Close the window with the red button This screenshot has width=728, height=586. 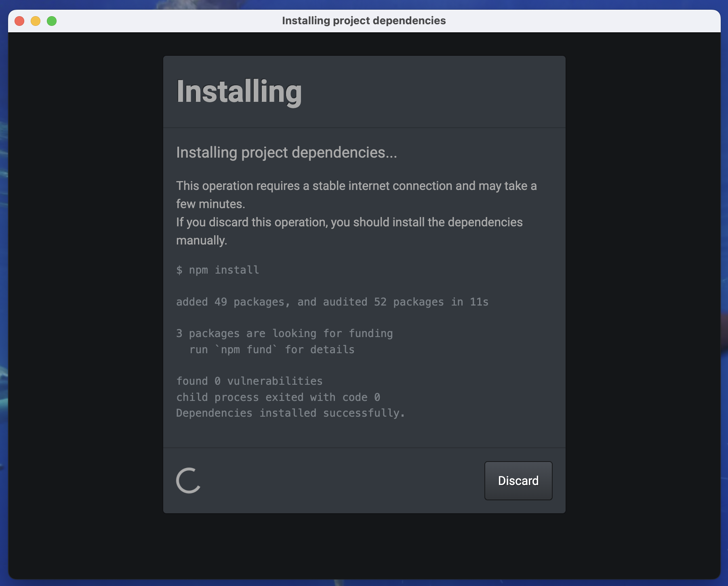(19, 21)
